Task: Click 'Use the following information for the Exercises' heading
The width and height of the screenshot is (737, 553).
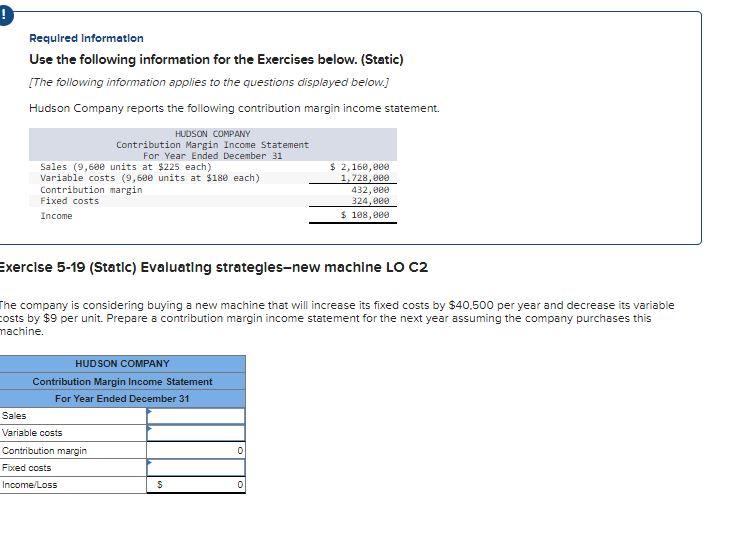Action: [216, 60]
